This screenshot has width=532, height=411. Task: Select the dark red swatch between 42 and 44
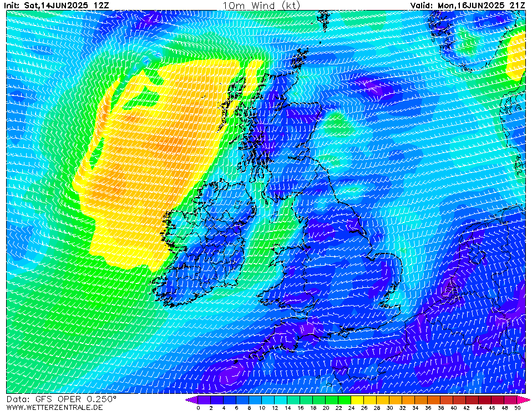coord(472,399)
